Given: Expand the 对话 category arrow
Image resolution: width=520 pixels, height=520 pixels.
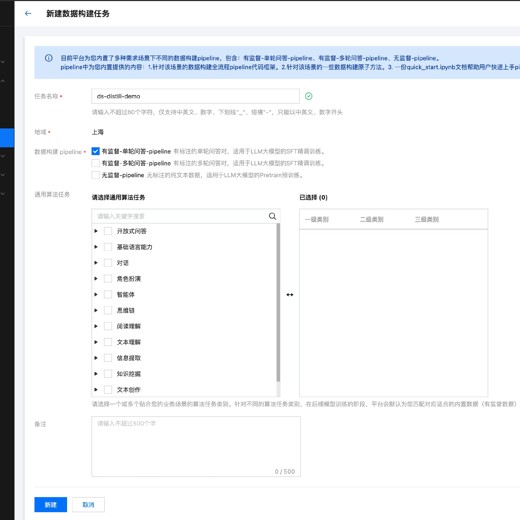Looking at the screenshot, I should click(x=96, y=263).
